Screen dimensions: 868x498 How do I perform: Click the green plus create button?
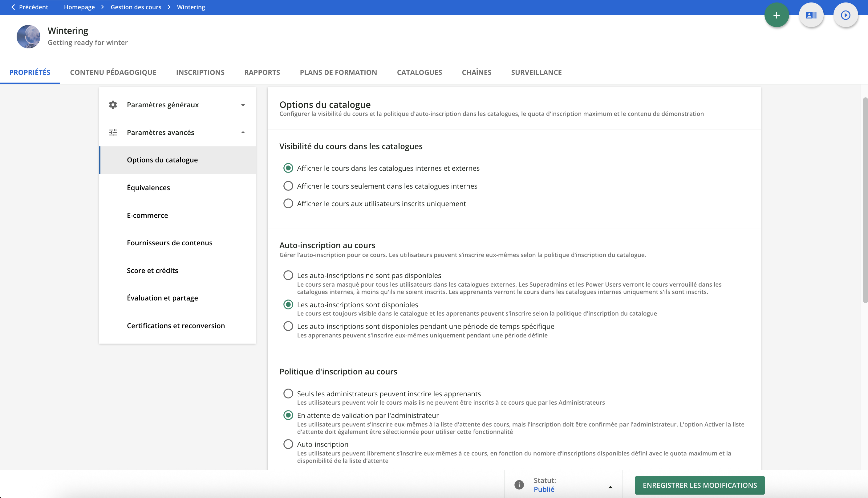(x=777, y=15)
